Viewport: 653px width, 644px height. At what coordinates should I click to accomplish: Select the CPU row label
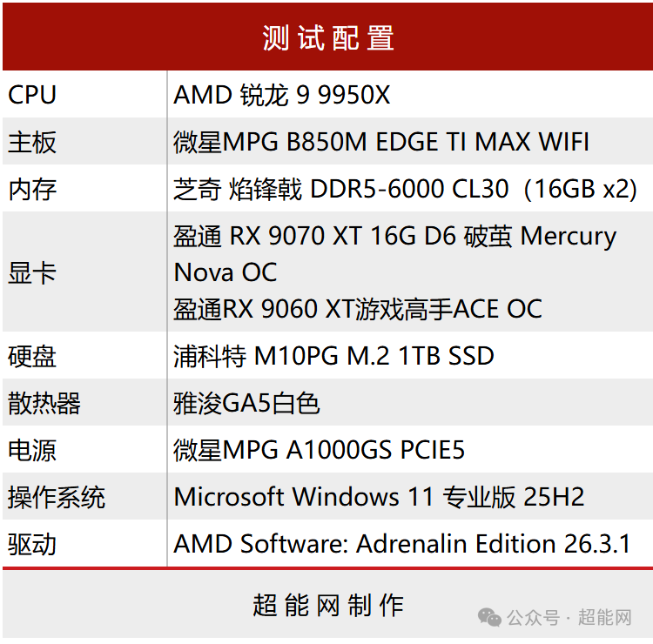tap(32, 95)
